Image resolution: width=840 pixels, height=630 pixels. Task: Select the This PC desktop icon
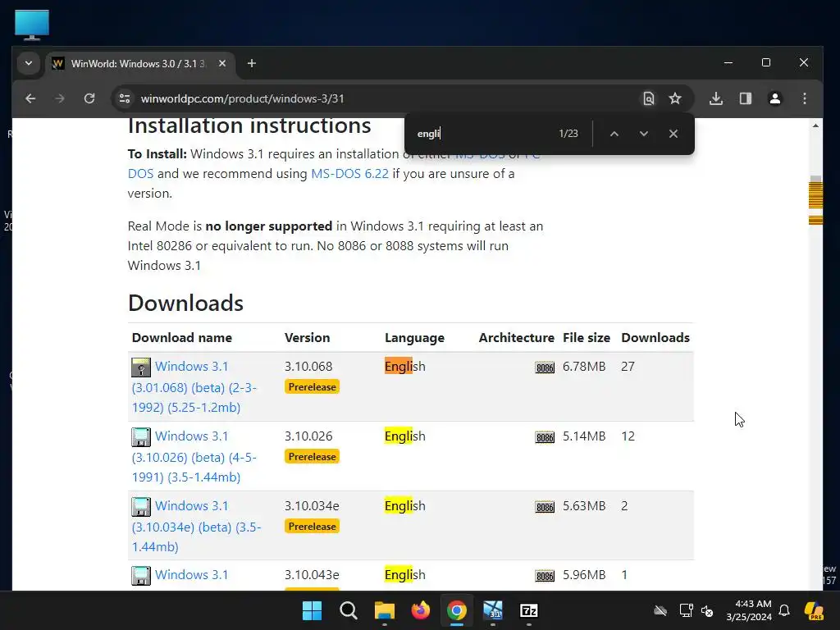(x=32, y=25)
